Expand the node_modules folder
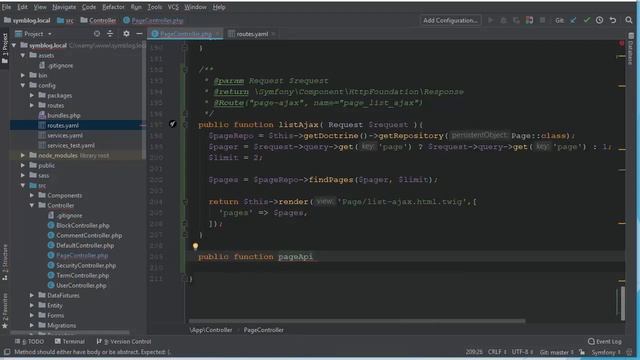The image size is (640, 360). [23, 156]
